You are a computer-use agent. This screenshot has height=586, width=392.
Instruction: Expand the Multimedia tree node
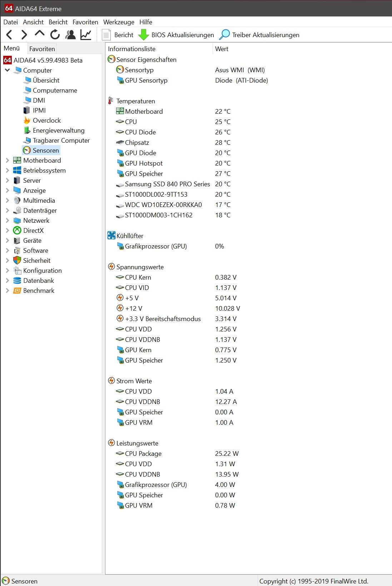tap(7, 201)
